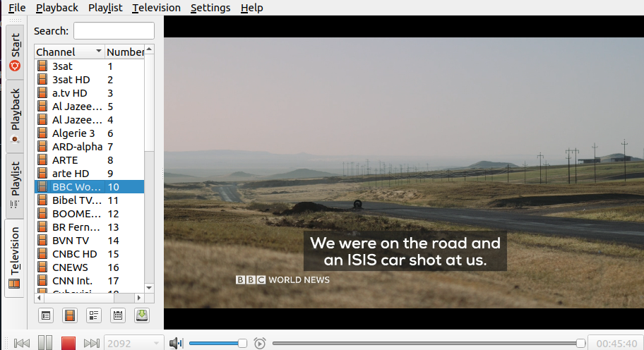Skip to the previous track
644x350 pixels.
(21, 343)
